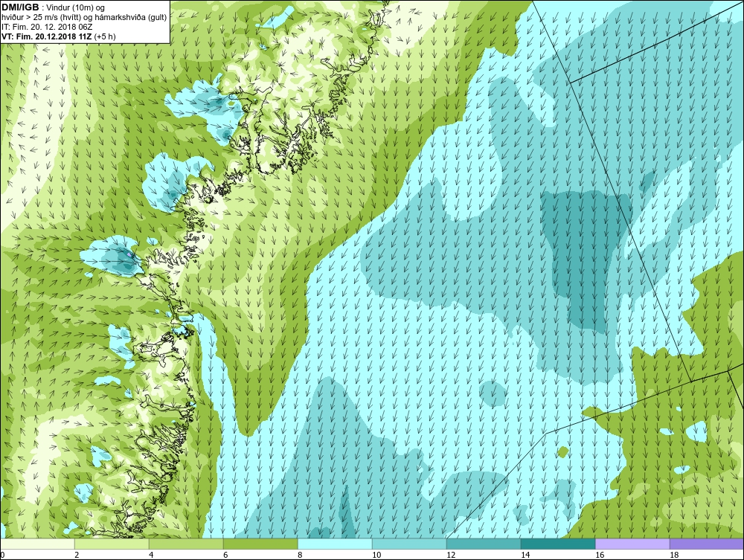Click the 10–12 m/s legend color swatch
The width and height of the screenshot is (744, 560).
point(409,544)
